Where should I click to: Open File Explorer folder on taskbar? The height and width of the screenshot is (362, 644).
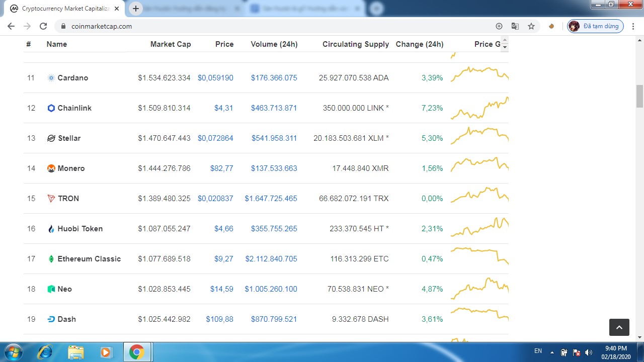click(x=75, y=352)
